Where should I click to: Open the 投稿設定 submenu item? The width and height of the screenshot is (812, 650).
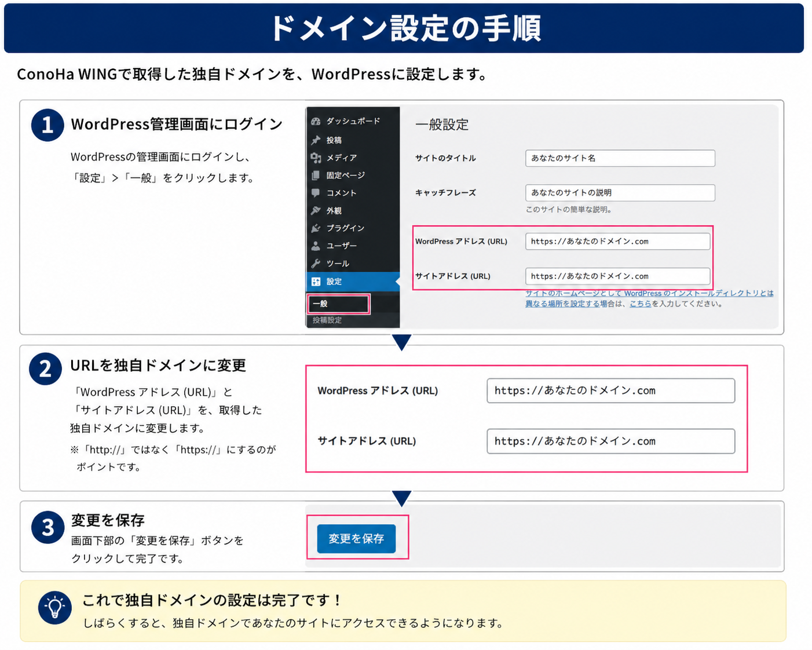pos(327,320)
